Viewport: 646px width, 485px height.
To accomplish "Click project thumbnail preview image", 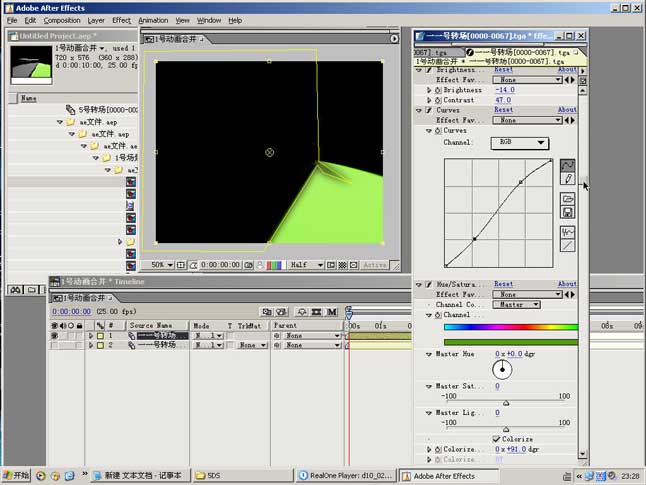I will pyautogui.click(x=31, y=65).
